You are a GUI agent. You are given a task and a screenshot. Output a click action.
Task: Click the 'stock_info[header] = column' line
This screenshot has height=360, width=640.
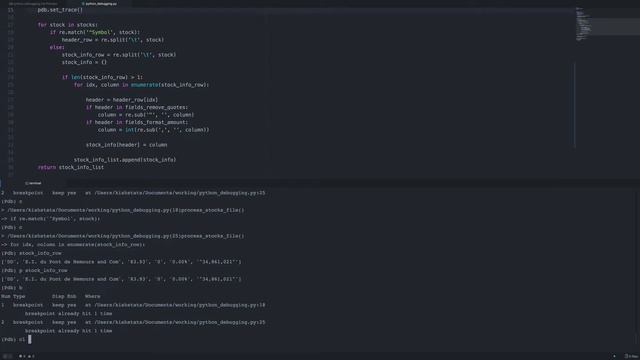pyautogui.click(x=126, y=145)
